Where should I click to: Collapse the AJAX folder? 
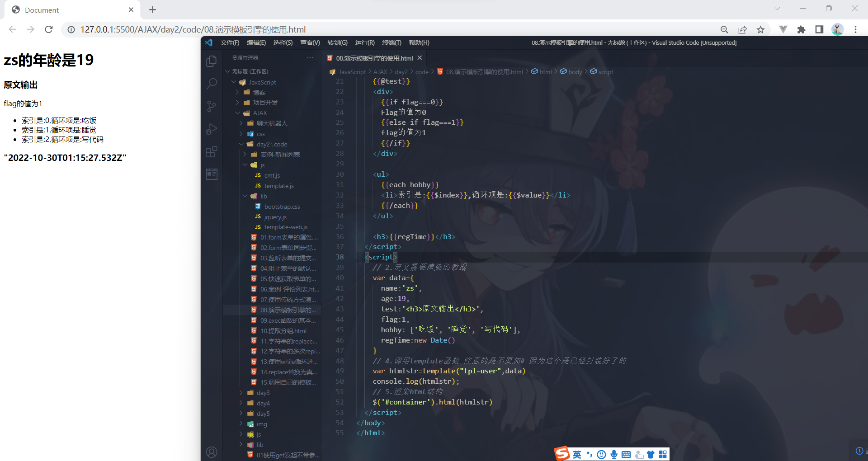click(272, 113)
